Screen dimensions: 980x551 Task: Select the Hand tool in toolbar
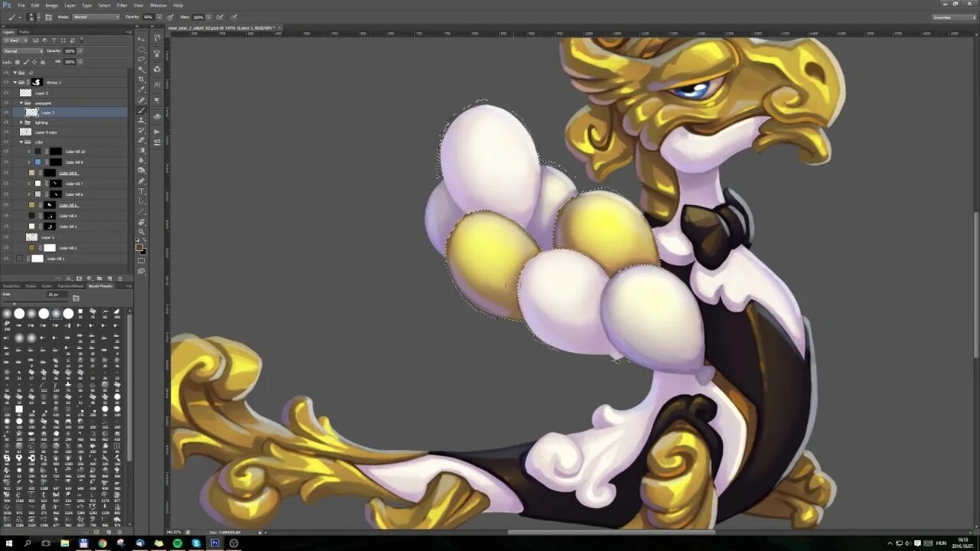coord(142,222)
